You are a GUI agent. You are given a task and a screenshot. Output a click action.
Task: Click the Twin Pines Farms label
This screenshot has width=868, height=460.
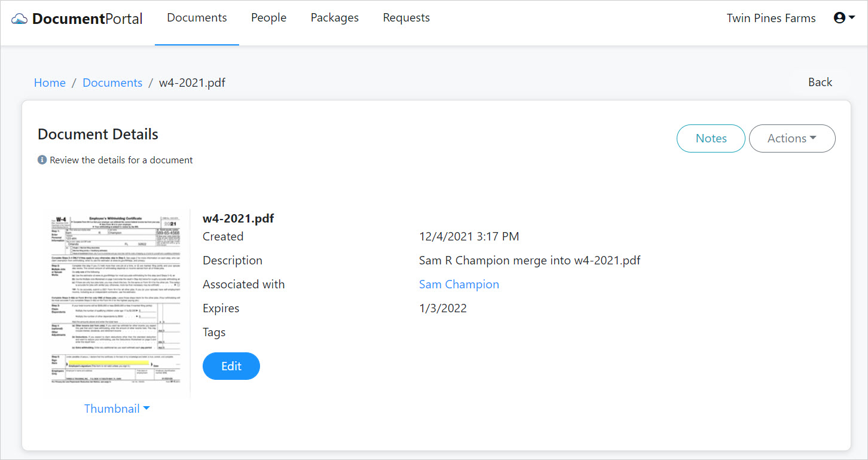[771, 18]
